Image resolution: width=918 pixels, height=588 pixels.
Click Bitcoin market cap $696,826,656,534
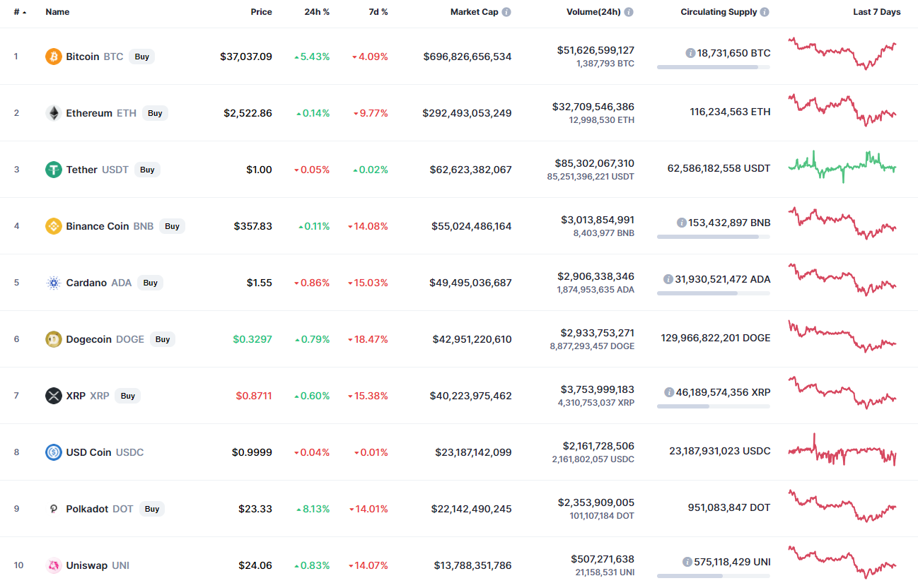[x=467, y=57]
